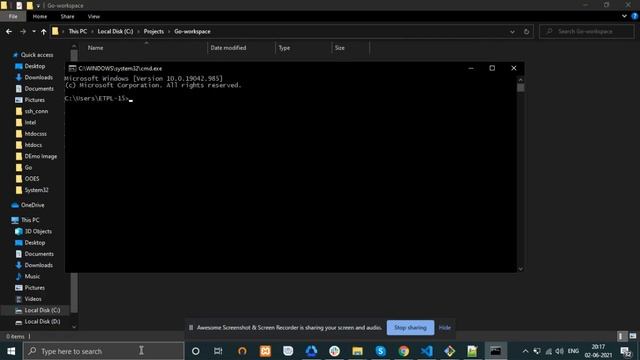Open Google Chrome from the taskbar

404,351
